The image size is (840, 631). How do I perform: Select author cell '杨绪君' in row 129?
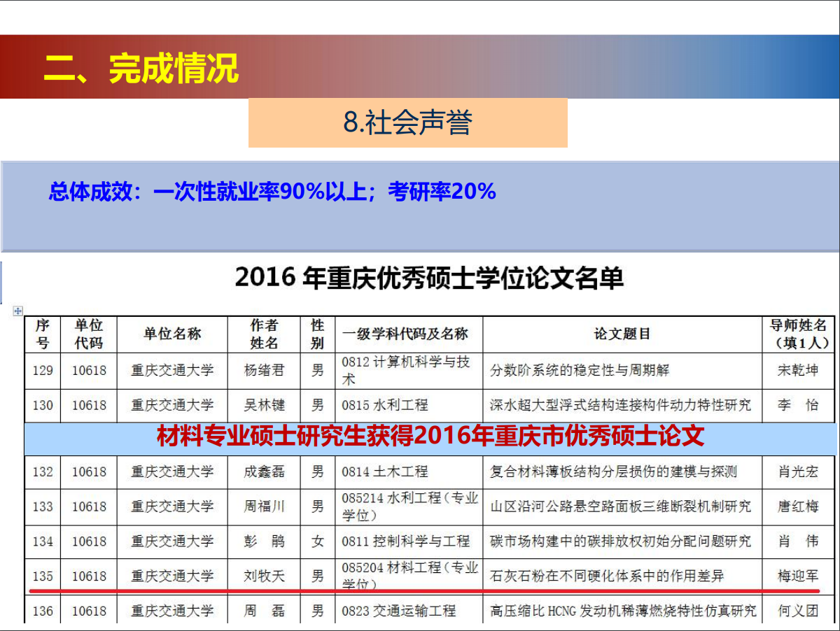264,371
